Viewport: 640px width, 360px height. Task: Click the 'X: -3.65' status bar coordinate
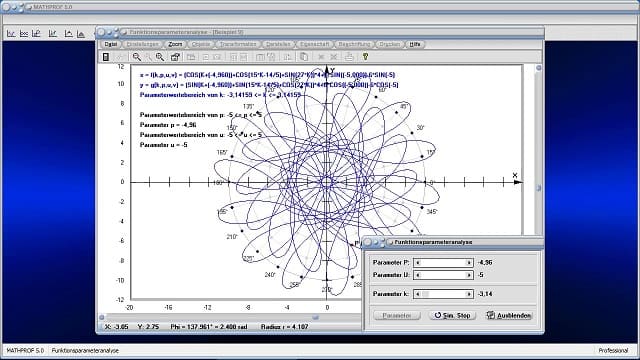pyautogui.click(x=117, y=327)
